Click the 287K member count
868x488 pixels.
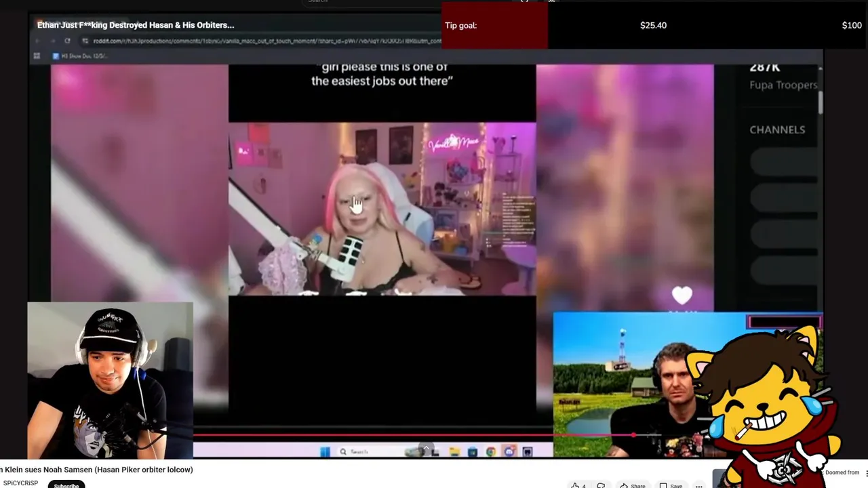coord(764,67)
